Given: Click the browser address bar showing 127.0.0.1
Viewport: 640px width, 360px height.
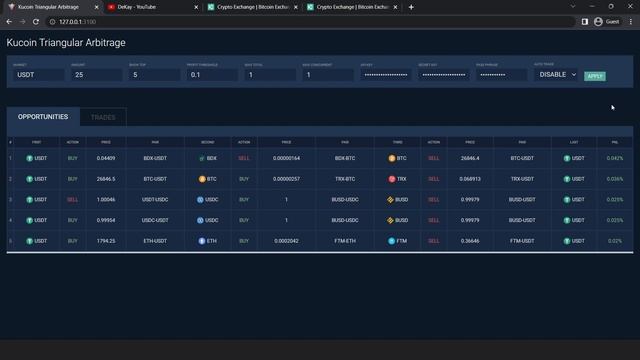Looking at the screenshot, I should point(310,22).
